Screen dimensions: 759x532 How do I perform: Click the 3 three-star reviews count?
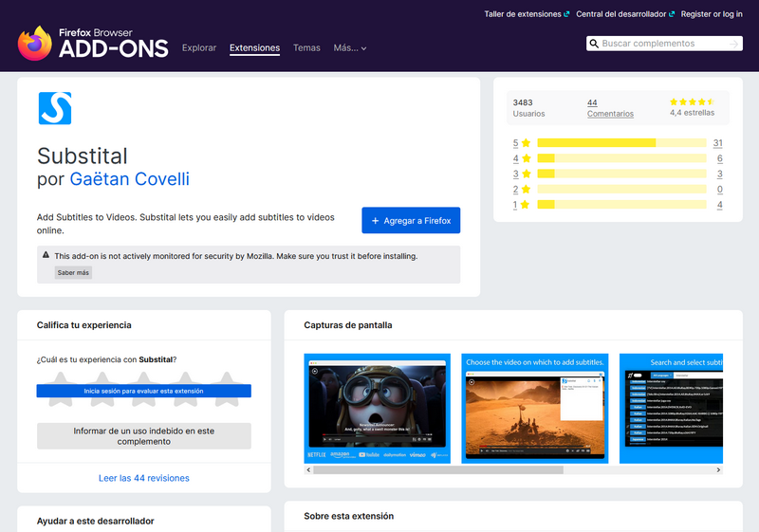720,174
